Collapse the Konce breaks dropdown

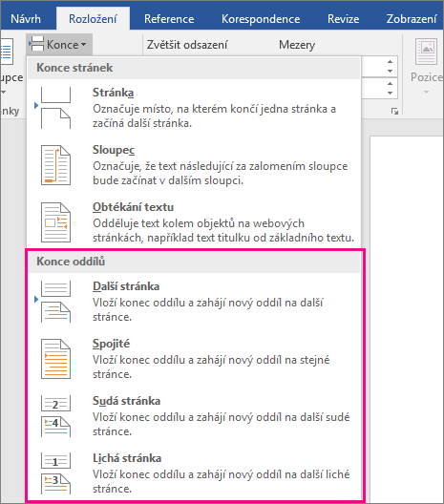click(x=59, y=44)
